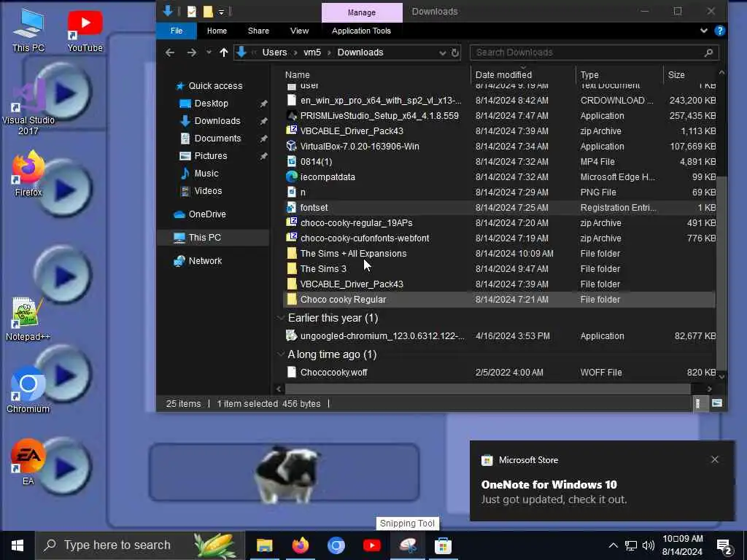
Task: Open the File ribbon tab
Action: 177,31
